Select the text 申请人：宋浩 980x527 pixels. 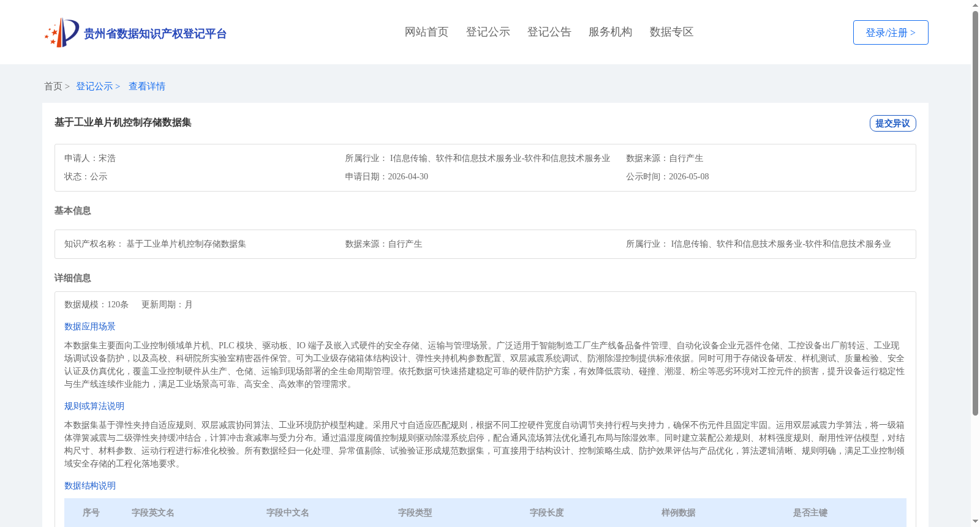[x=90, y=159]
